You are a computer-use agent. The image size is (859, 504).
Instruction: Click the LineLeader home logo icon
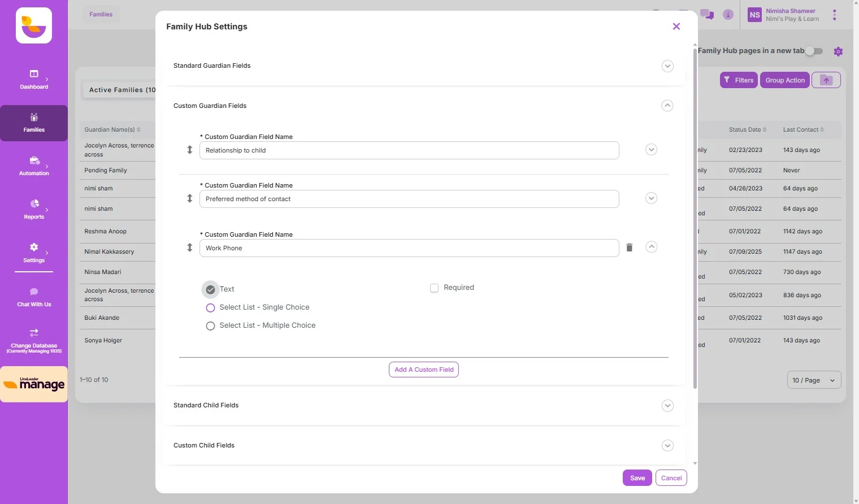click(x=34, y=25)
